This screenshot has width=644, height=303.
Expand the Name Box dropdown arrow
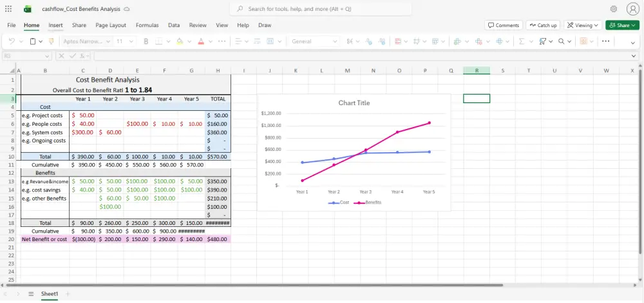46,56
